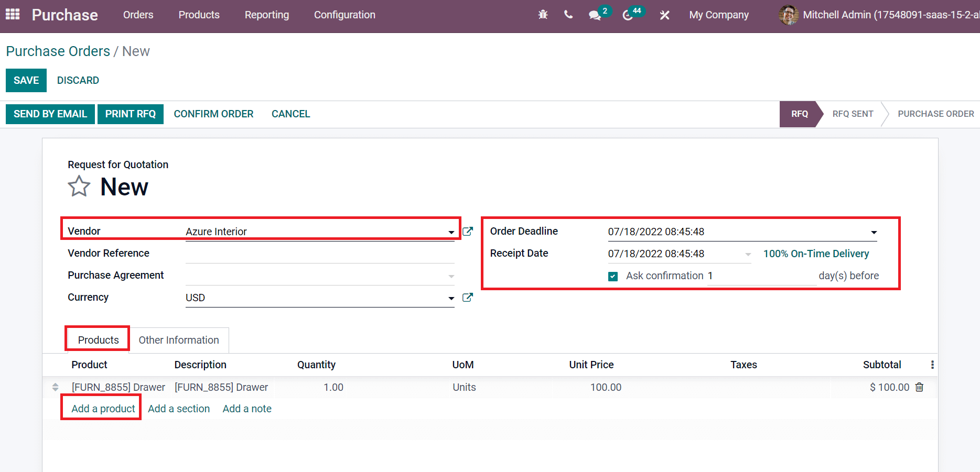
Task: Open the Products menu in navbar
Action: (x=199, y=15)
